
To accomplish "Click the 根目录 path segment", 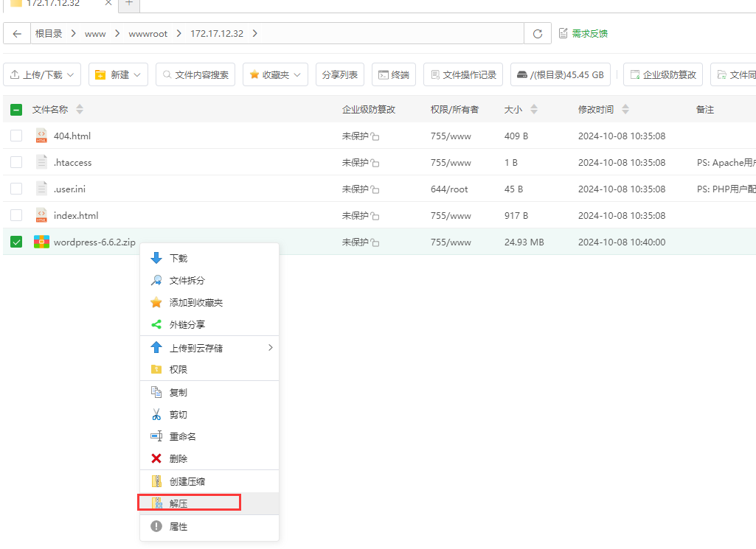I will pyautogui.click(x=49, y=34).
